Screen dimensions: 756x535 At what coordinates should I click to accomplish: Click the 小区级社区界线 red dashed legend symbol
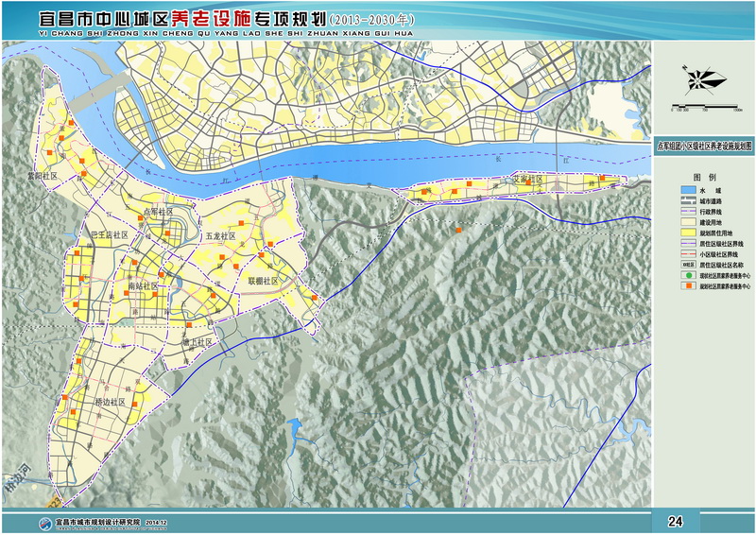click(687, 251)
